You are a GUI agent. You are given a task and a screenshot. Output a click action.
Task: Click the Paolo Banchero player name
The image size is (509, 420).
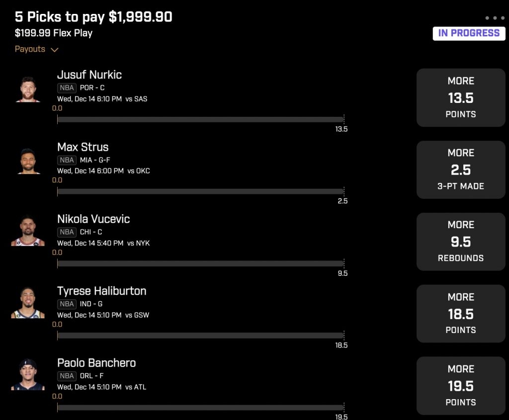(96, 363)
